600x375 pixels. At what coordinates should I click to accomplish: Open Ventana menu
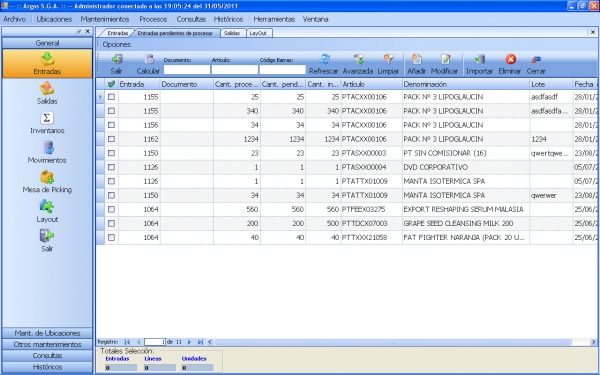click(x=315, y=19)
